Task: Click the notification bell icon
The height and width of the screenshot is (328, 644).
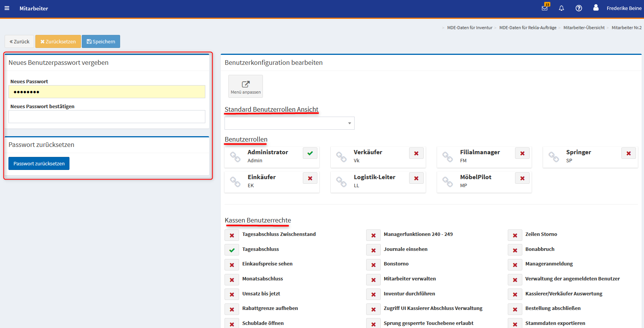Action: [561, 8]
